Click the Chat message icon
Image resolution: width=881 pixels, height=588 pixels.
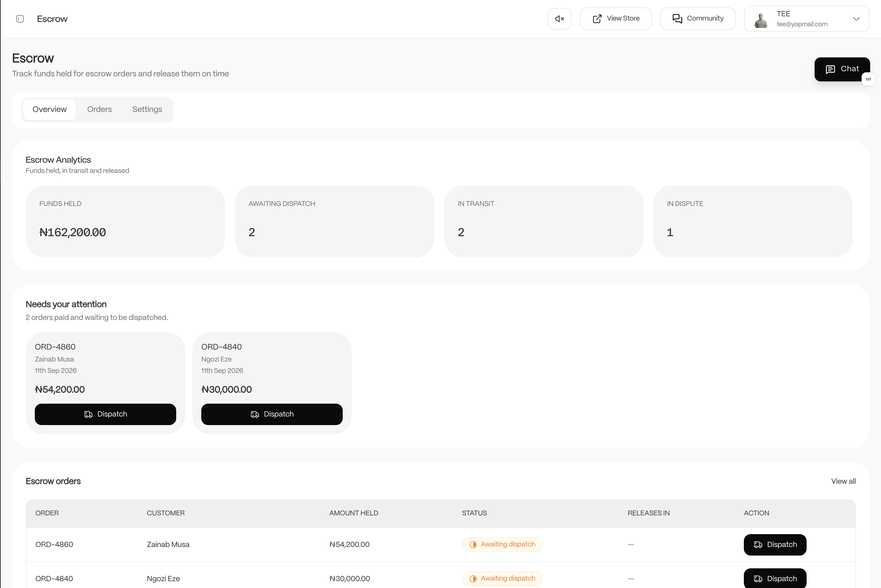(830, 70)
